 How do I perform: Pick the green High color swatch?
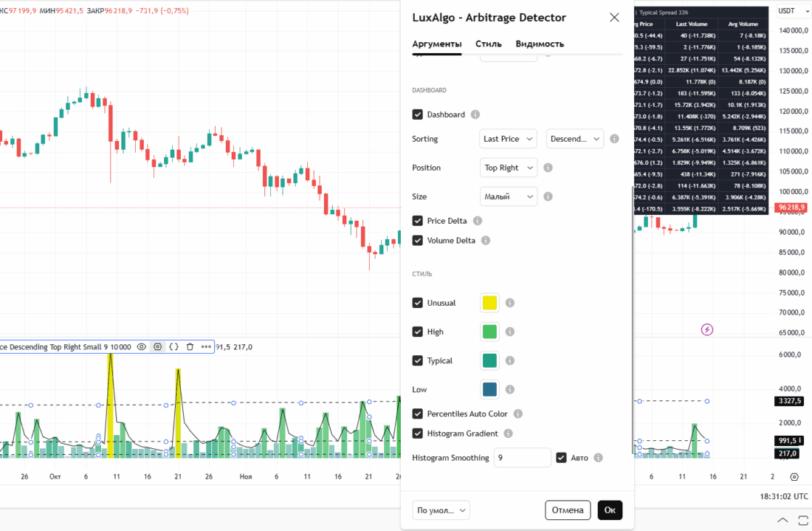point(490,332)
